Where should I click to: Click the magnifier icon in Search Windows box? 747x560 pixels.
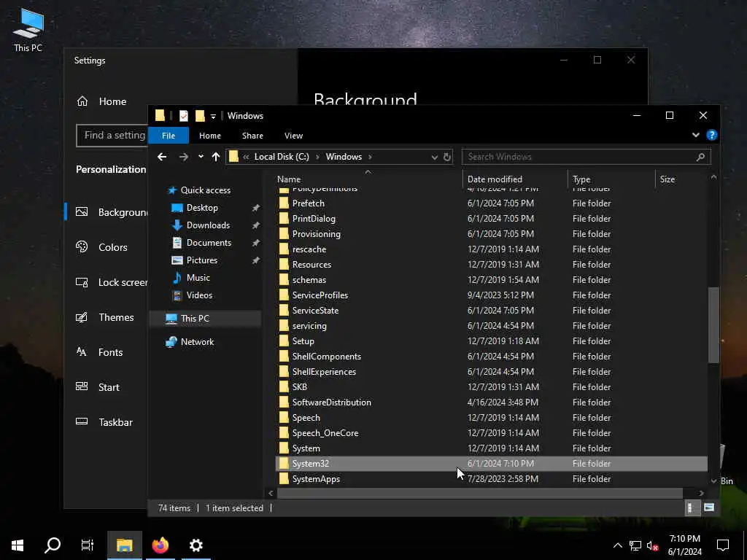pyautogui.click(x=700, y=157)
